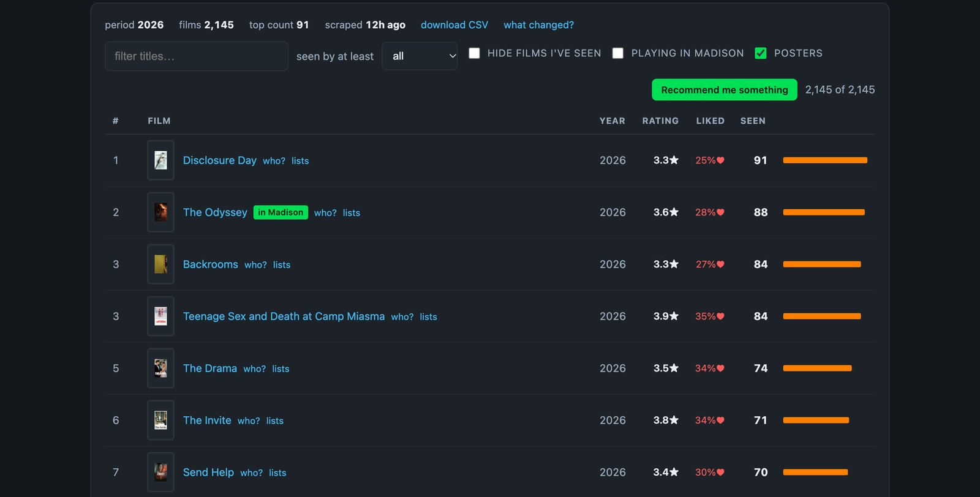Open Backrooms film title link
This screenshot has height=497, width=980.
(x=211, y=264)
